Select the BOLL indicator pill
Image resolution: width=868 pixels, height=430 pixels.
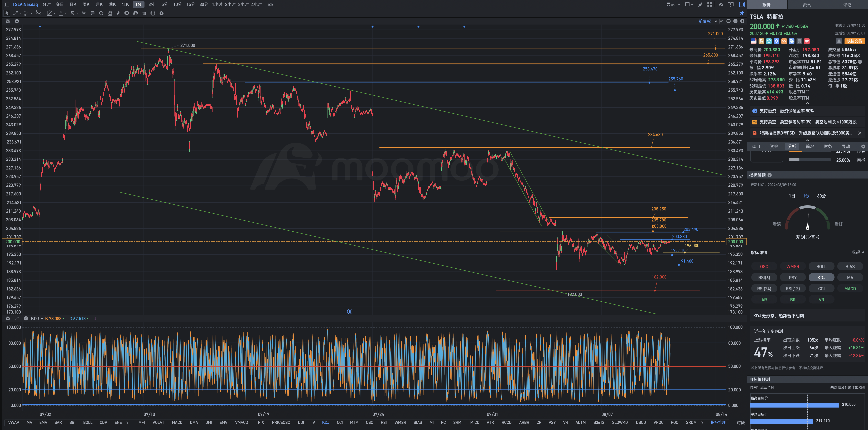point(821,267)
